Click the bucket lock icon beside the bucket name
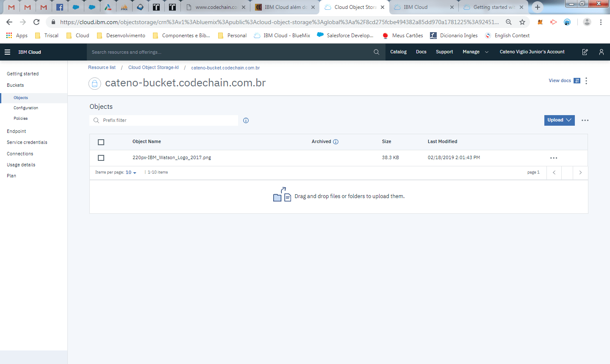 coord(94,83)
